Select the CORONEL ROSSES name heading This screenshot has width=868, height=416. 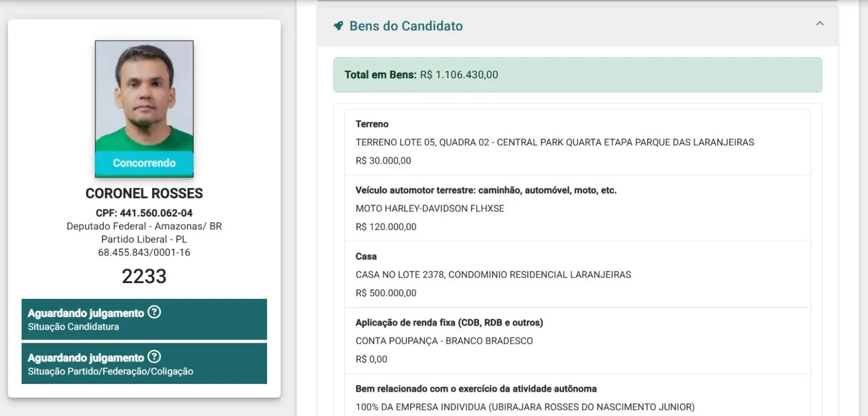click(x=144, y=194)
